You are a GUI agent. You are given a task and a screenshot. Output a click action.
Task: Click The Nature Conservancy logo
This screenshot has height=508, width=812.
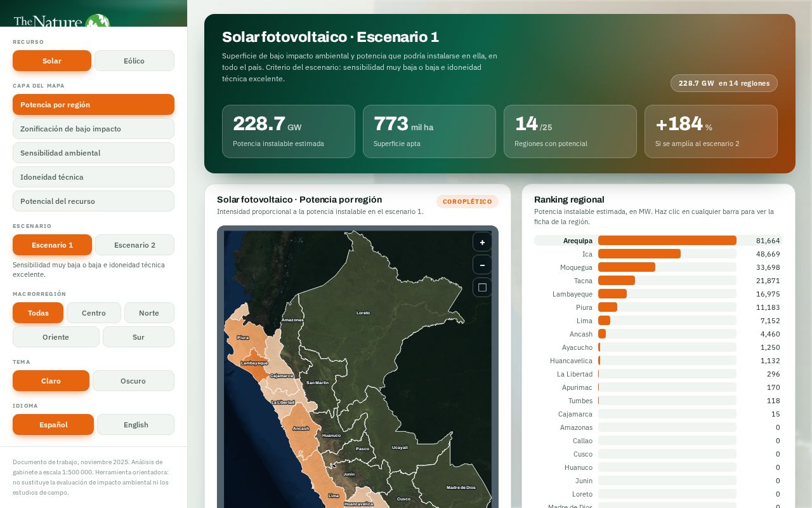click(x=62, y=20)
